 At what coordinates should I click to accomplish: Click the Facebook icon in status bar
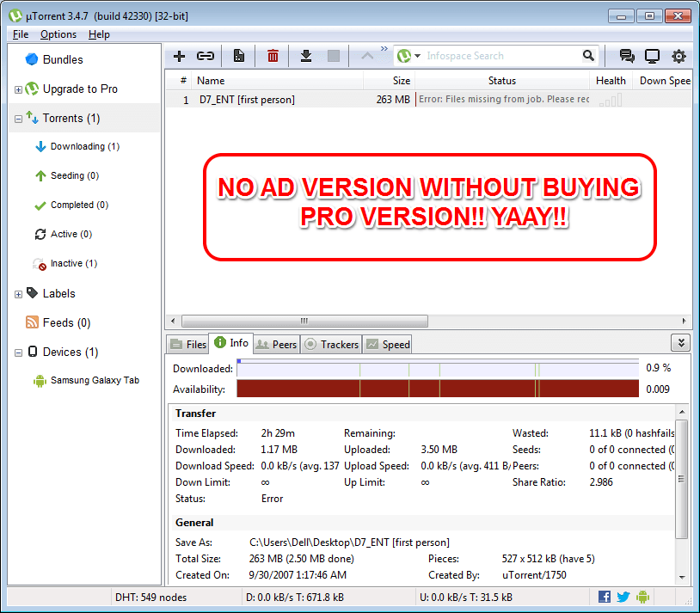point(605,597)
